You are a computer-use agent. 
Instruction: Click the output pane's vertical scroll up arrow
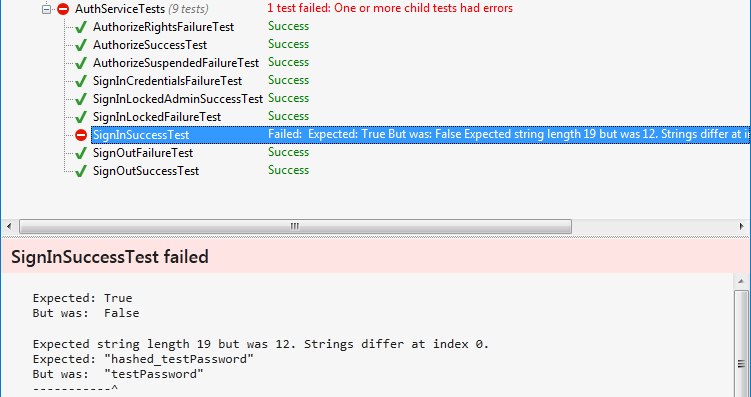(741, 282)
